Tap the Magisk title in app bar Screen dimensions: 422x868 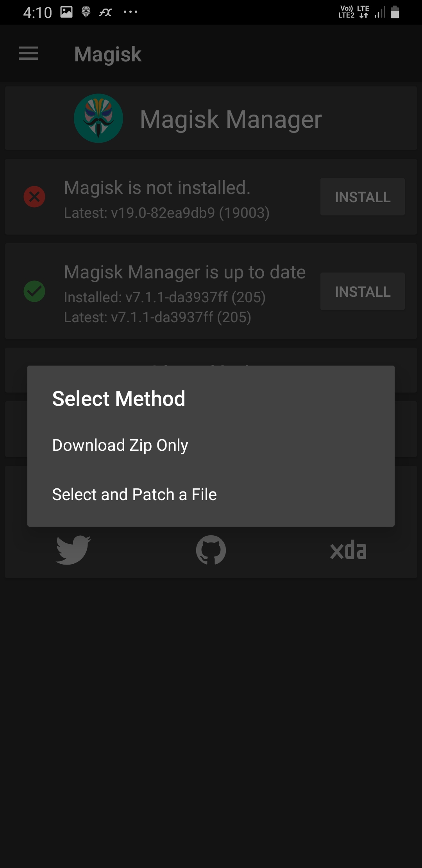click(108, 54)
